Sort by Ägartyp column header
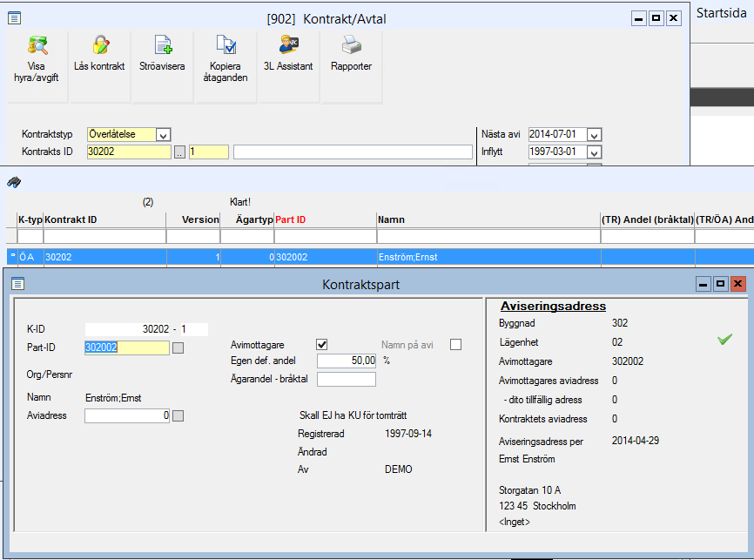Screen dimensions: 754x560 coord(247,219)
